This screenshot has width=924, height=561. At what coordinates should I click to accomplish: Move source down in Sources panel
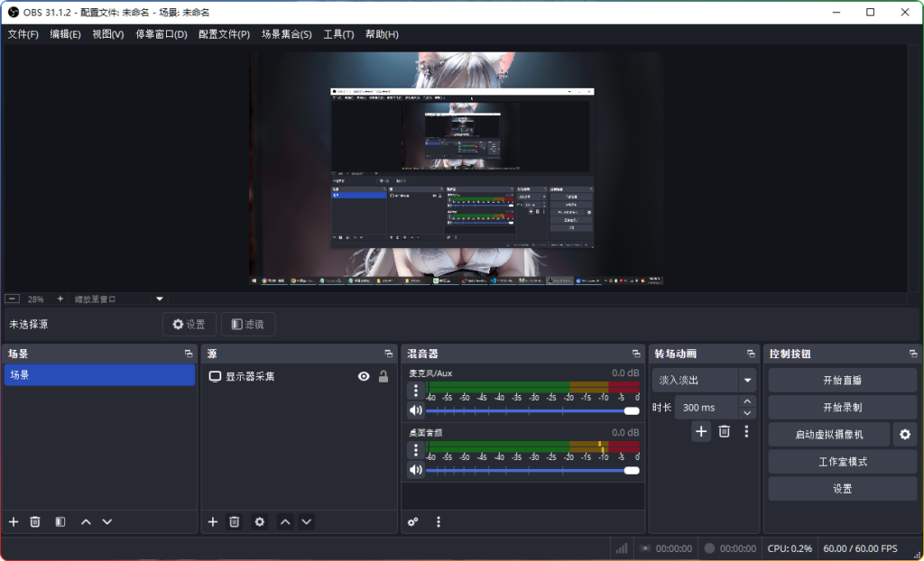tap(307, 521)
